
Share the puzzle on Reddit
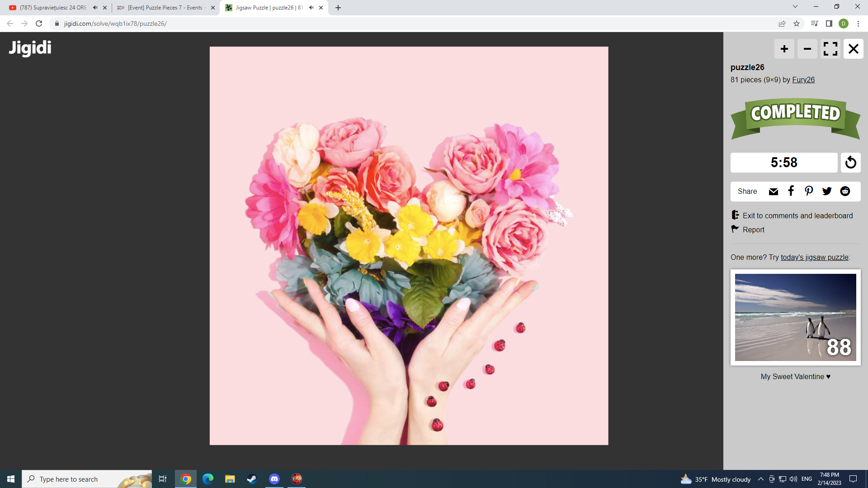click(x=845, y=191)
